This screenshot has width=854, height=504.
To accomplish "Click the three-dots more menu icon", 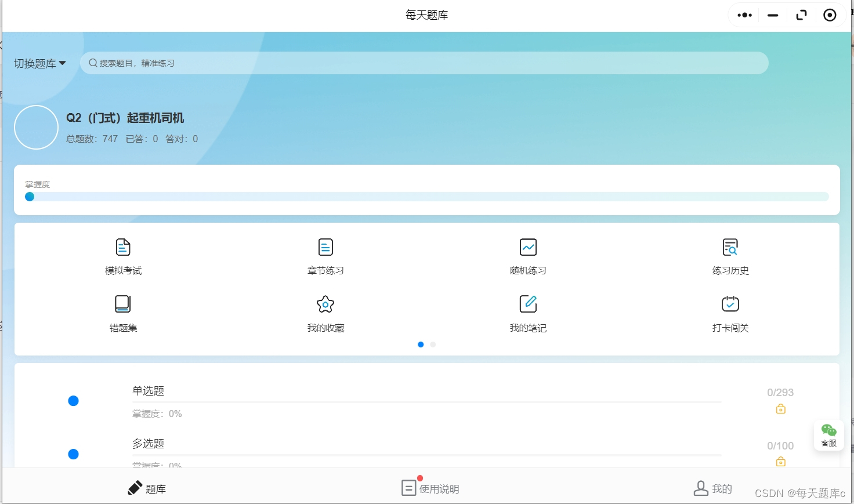I will tap(745, 15).
